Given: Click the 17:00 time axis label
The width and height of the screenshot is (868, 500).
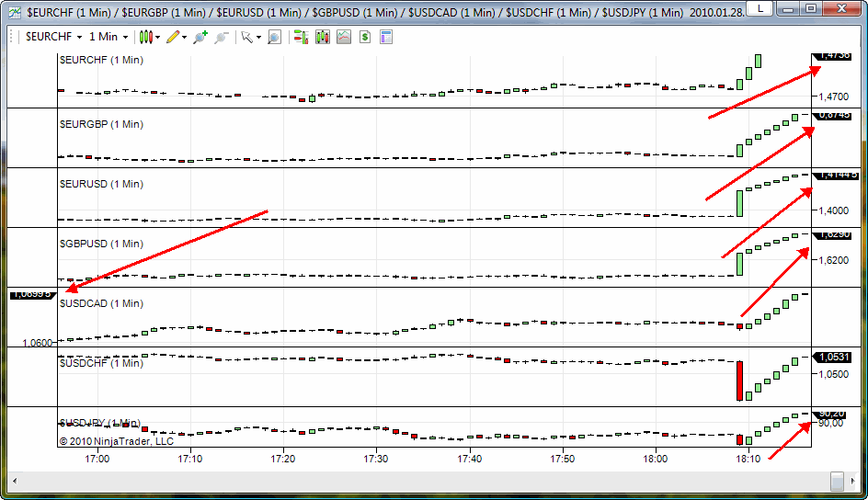Looking at the screenshot, I should click(x=97, y=459).
